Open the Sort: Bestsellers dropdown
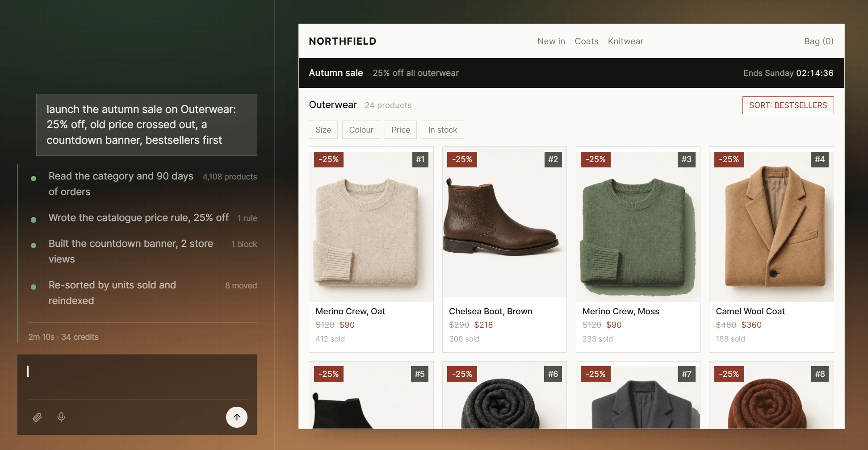Screen dimensions: 868x450 click(788, 105)
